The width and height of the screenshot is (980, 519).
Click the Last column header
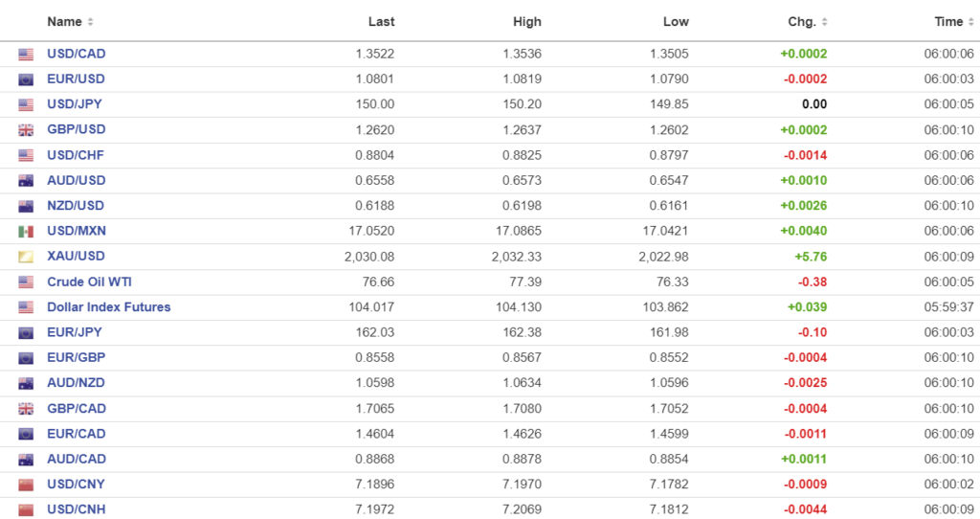pos(381,22)
